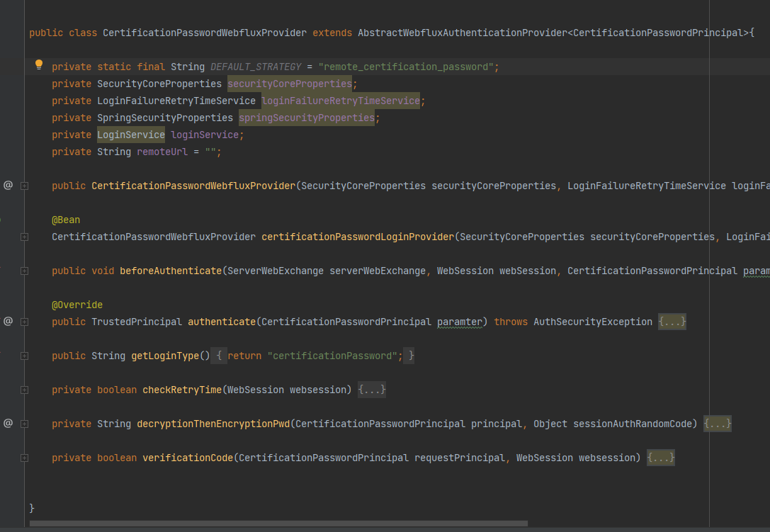Open the folded {...} after sessionAuthRandomCode parameter

pyautogui.click(x=717, y=424)
